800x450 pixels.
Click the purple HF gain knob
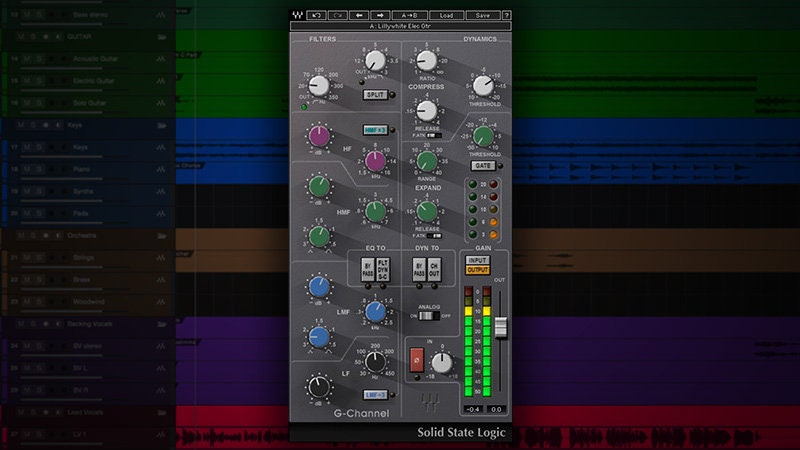pos(319,136)
